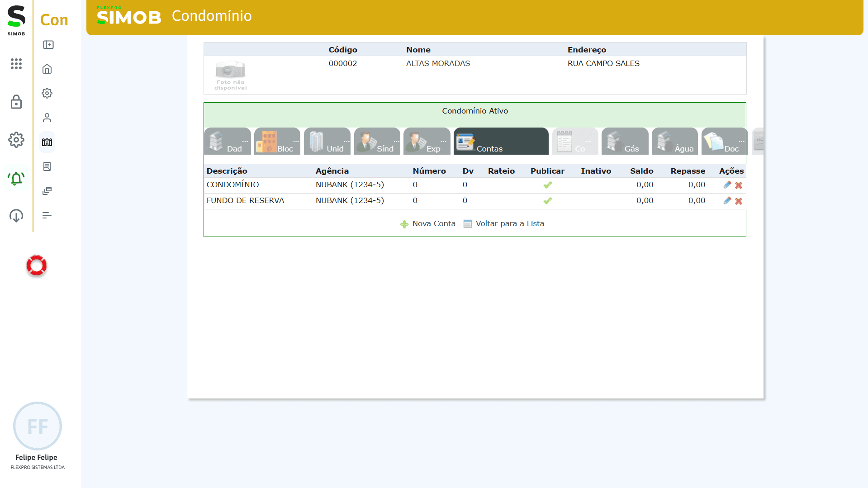Collapse the sidebar panel toggle
Viewport: 868px width, 488px height.
click(x=48, y=45)
